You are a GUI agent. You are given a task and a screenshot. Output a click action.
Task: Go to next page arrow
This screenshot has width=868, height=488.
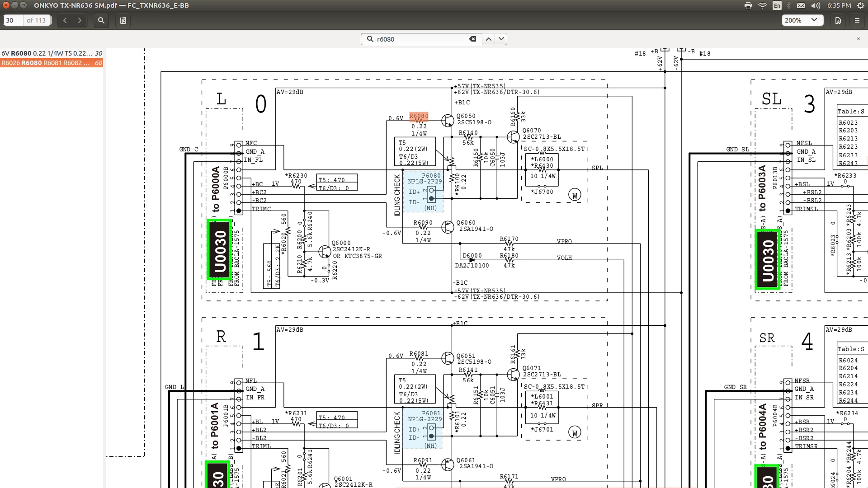pos(80,20)
